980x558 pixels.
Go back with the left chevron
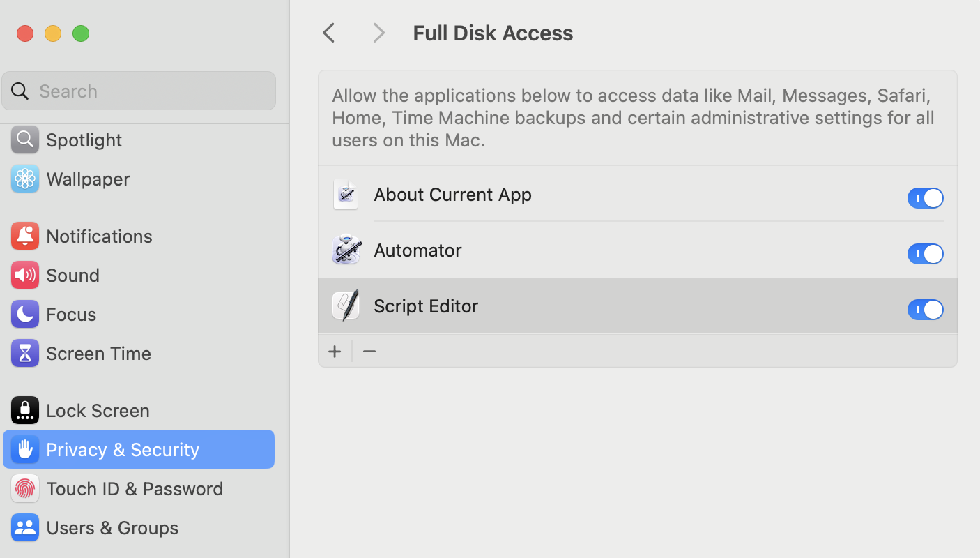(x=329, y=33)
